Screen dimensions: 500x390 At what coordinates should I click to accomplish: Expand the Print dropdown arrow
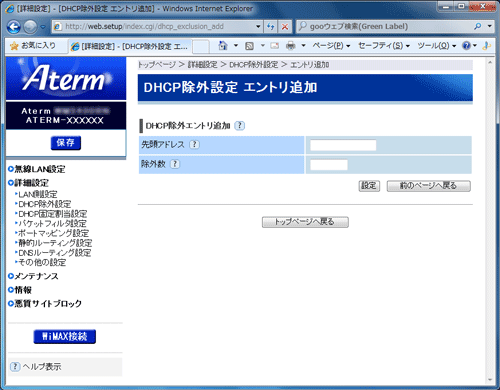pyautogui.click(x=303, y=46)
